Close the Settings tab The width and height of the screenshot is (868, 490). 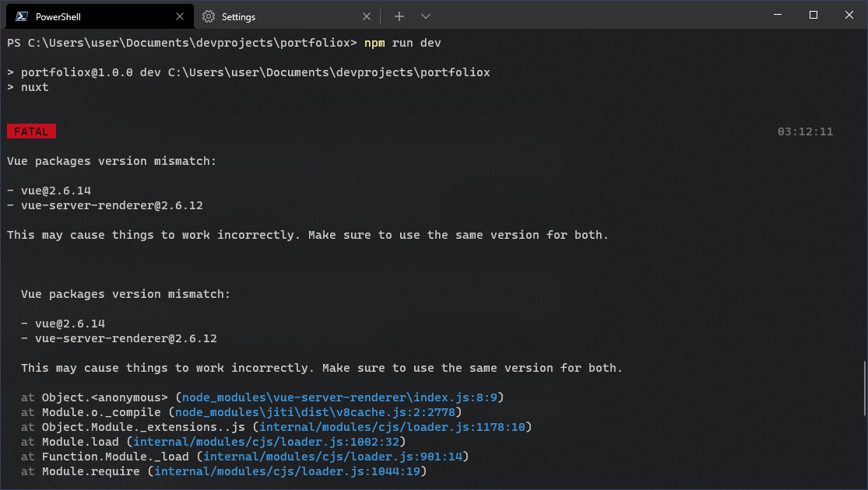pyautogui.click(x=367, y=16)
